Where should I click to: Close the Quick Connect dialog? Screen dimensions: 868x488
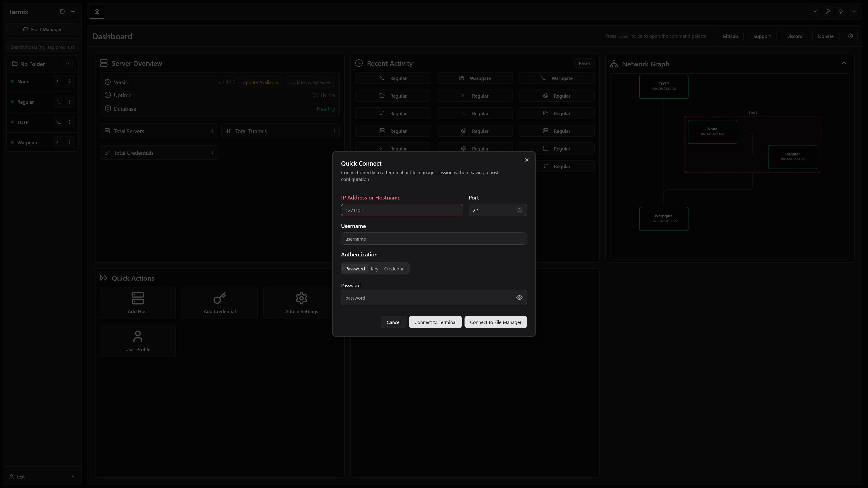pyautogui.click(x=527, y=160)
